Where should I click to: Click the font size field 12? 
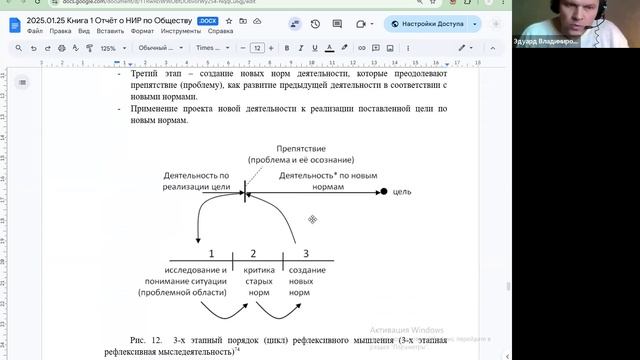click(257, 48)
